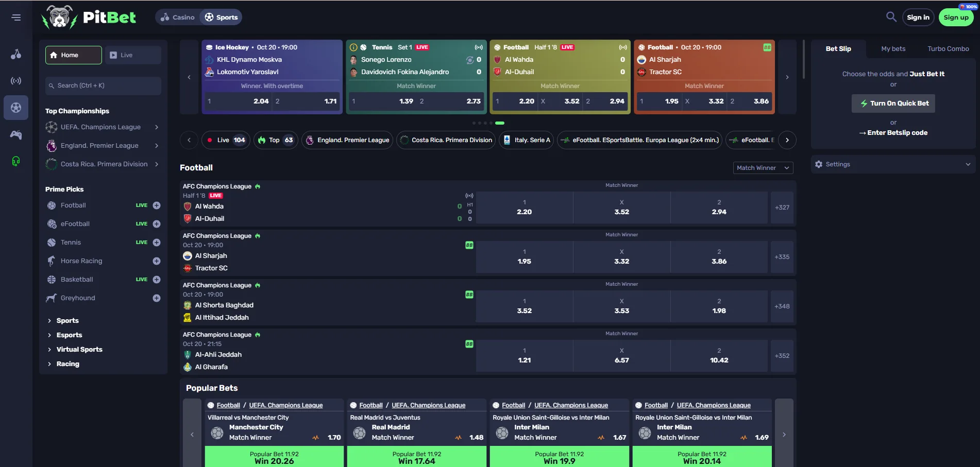
Task: Click the football ball icon in left sidebar
Action: (16, 108)
